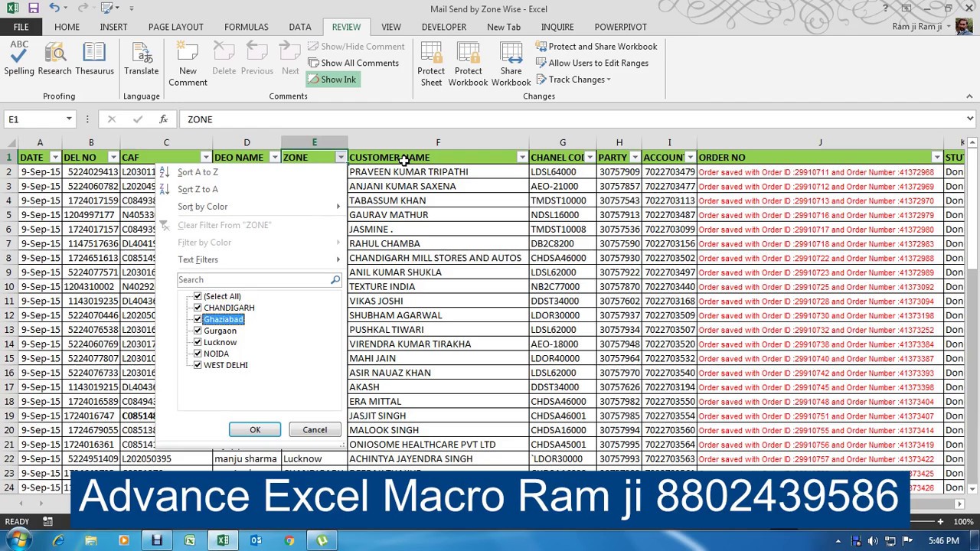
Task: Switch to the DEVELOPER tab
Action: coord(444,27)
